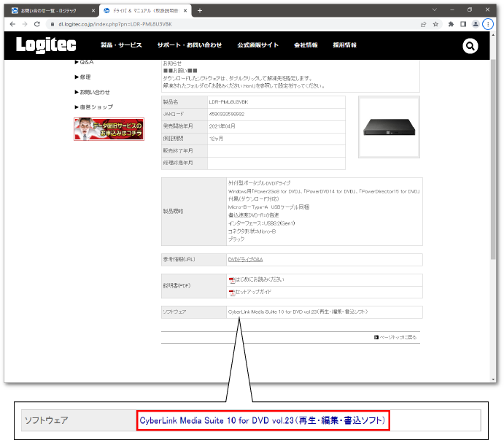Screen dimensions: 504x440
Task: Open the 製品・サービス menu
Action: 121,45
